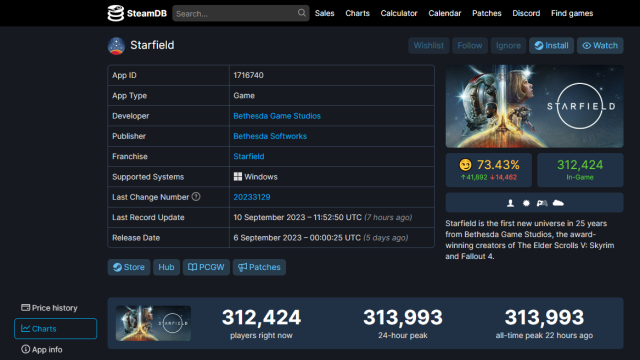
Task: Open the Steam Store page button
Action: click(129, 267)
